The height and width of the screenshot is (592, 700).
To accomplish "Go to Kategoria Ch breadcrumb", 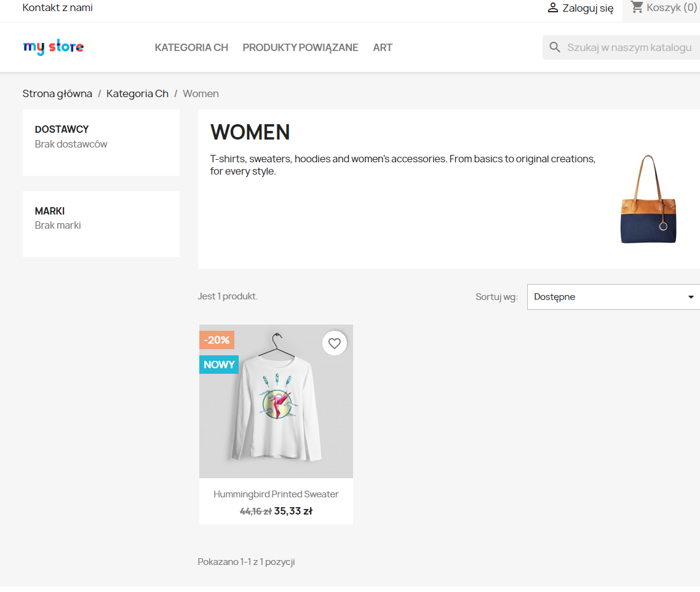I will pyautogui.click(x=138, y=93).
